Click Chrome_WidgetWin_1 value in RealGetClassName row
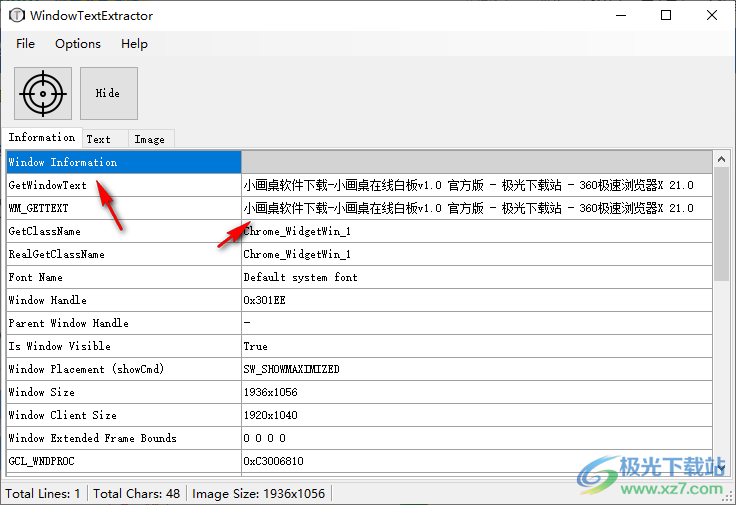This screenshot has height=505, width=736. [477, 254]
